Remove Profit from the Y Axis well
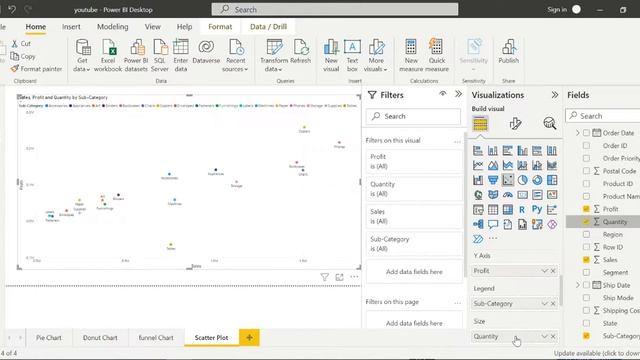This screenshot has width=640, height=360. tap(553, 271)
